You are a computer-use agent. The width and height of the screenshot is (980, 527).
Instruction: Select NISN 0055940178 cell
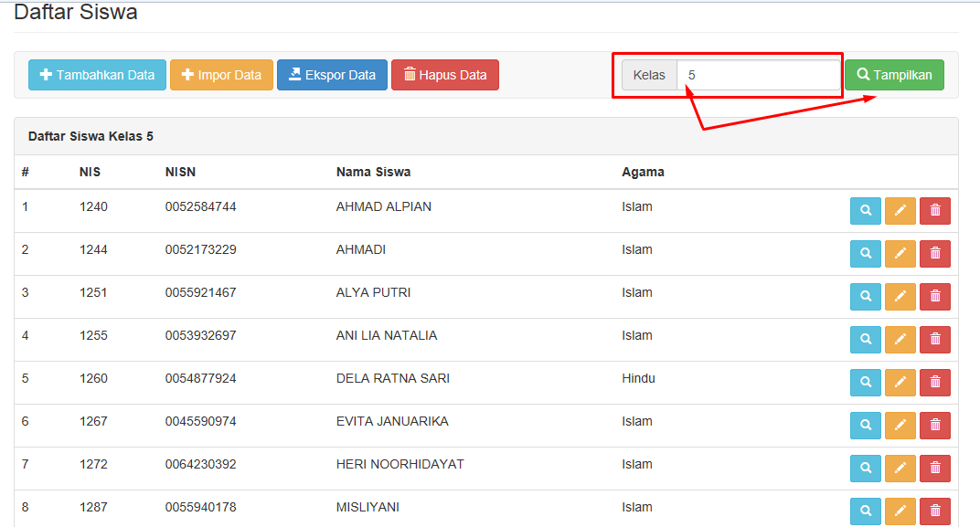click(x=200, y=507)
